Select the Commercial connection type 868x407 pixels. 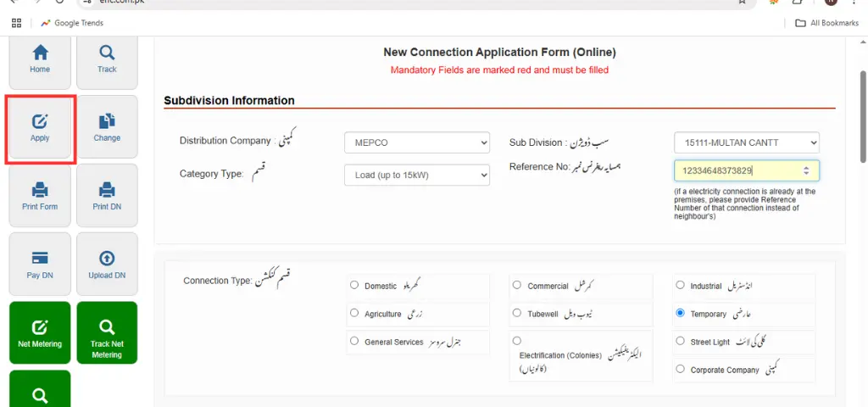517,285
